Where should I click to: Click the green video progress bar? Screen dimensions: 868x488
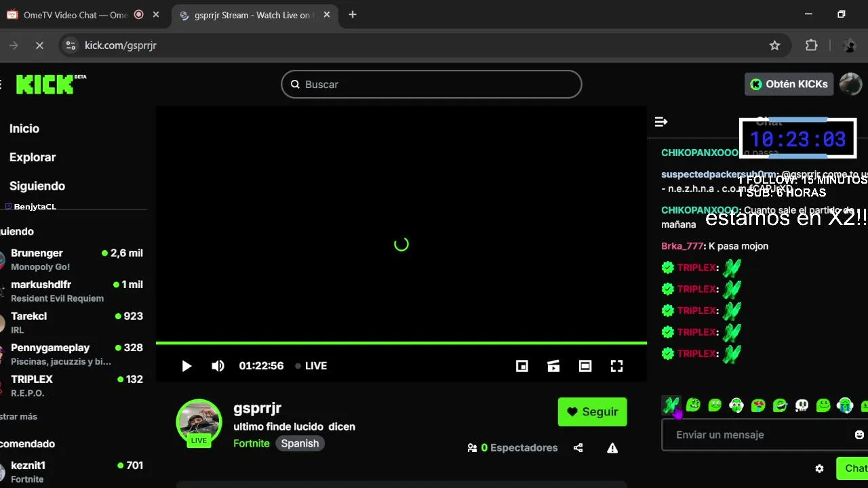point(401,343)
